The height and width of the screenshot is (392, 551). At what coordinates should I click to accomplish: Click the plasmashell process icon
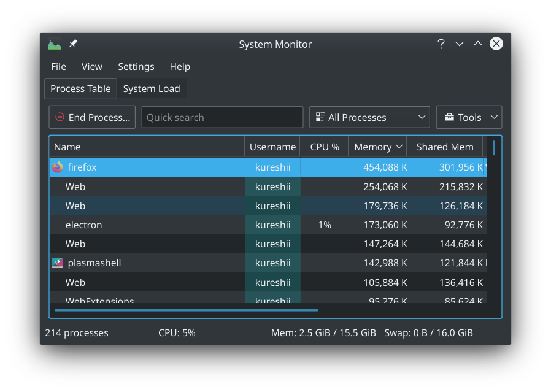point(58,263)
